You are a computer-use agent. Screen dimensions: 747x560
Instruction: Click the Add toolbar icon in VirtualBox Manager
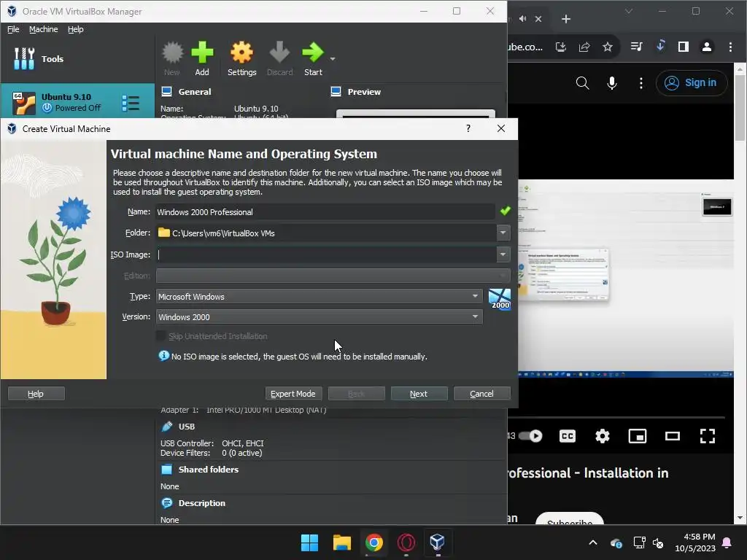click(x=202, y=58)
